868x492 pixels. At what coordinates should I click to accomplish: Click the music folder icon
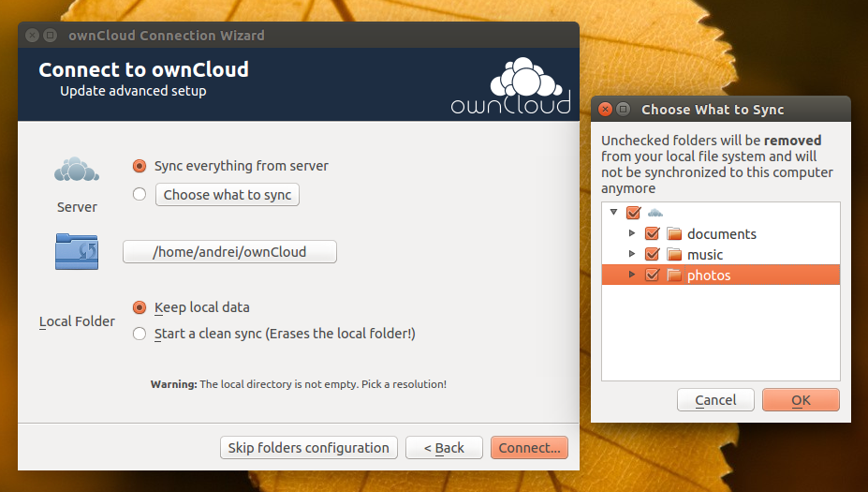tap(673, 254)
